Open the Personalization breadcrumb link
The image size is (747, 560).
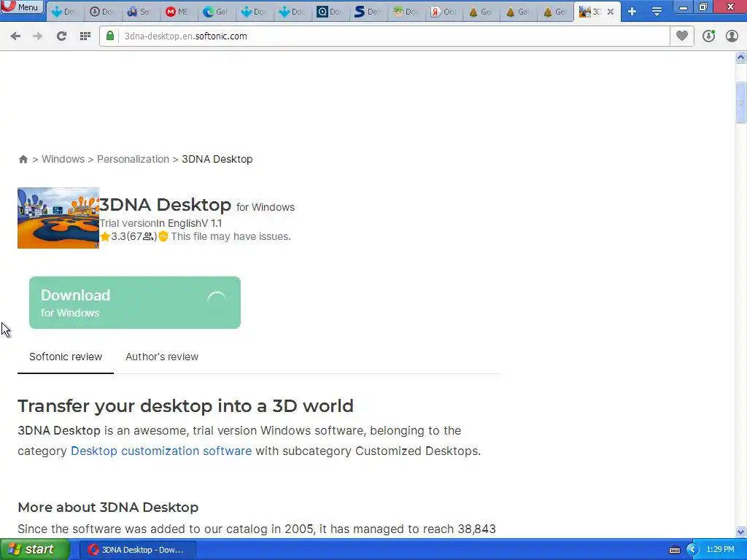pyautogui.click(x=133, y=159)
